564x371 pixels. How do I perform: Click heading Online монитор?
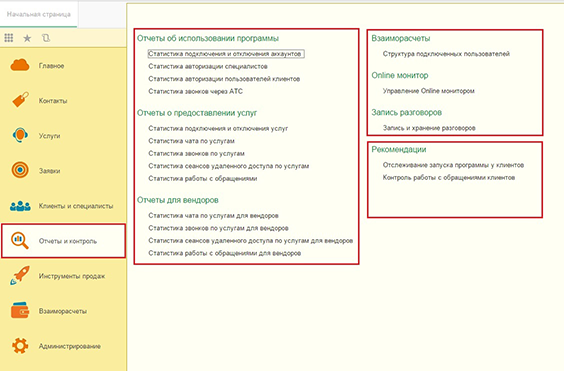[400, 76]
